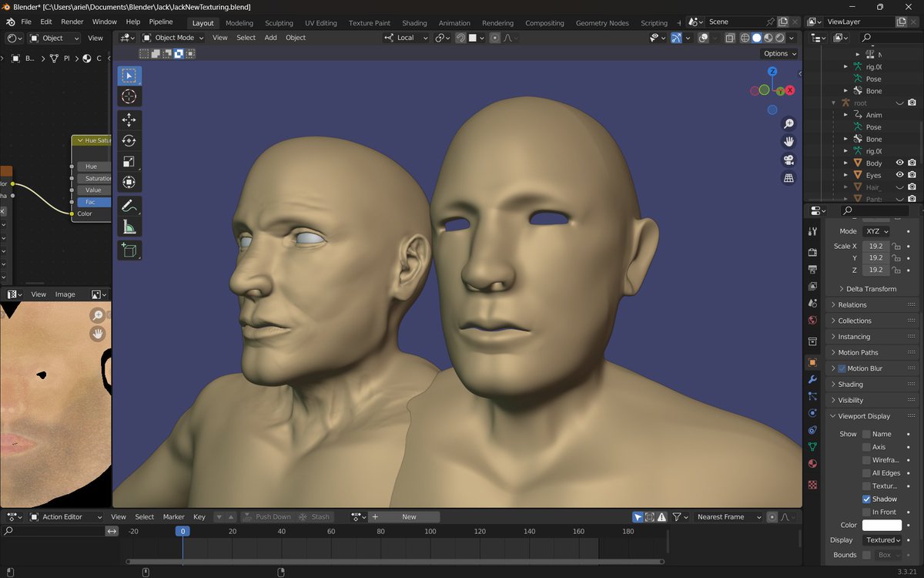924x578 pixels.
Task: Click the current frame 0 marker
Action: click(182, 531)
